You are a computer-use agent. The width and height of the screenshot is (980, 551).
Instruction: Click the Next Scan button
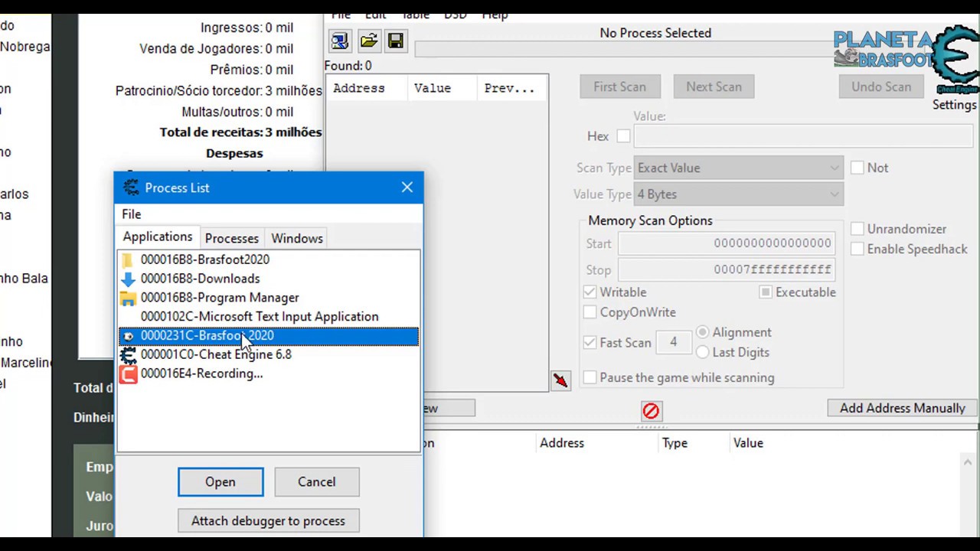click(x=714, y=86)
